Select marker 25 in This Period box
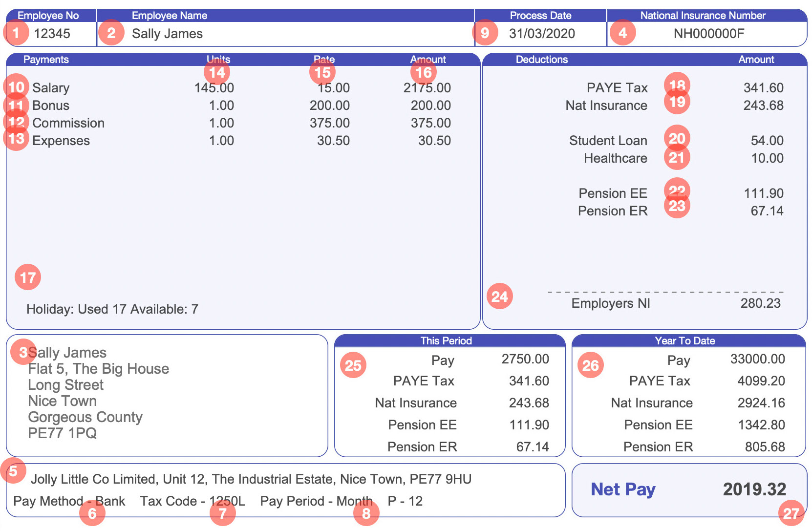Screen dimensions: 812x531 coord(353,365)
